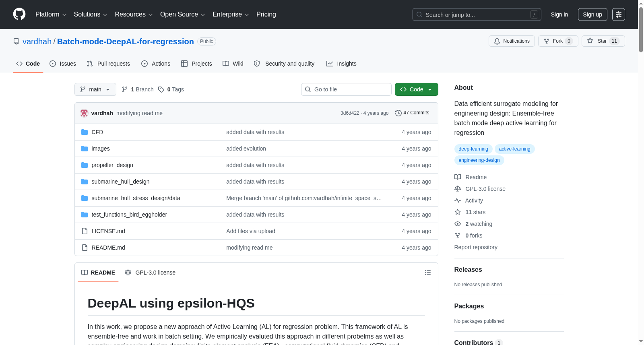Image resolution: width=644 pixels, height=345 pixels.
Task: Open the vardhah owner link
Action: [x=37, y=41]
